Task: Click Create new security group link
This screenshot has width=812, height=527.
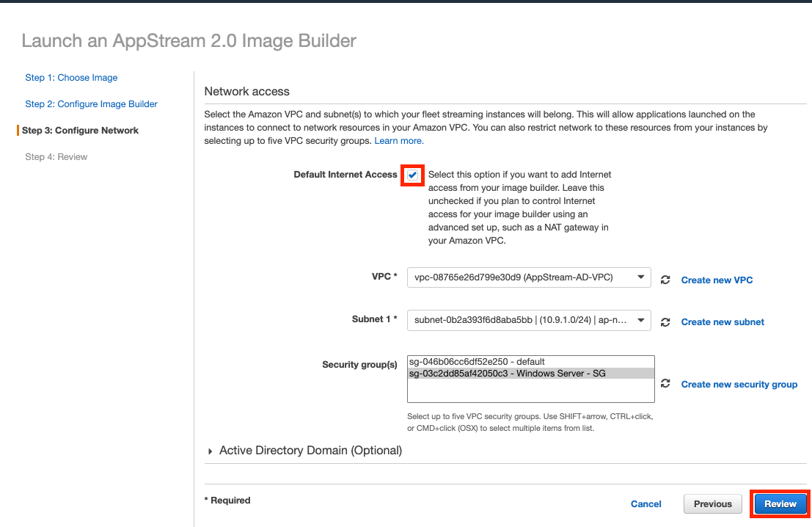Action: pyautogui.click(x=739, y=384)
